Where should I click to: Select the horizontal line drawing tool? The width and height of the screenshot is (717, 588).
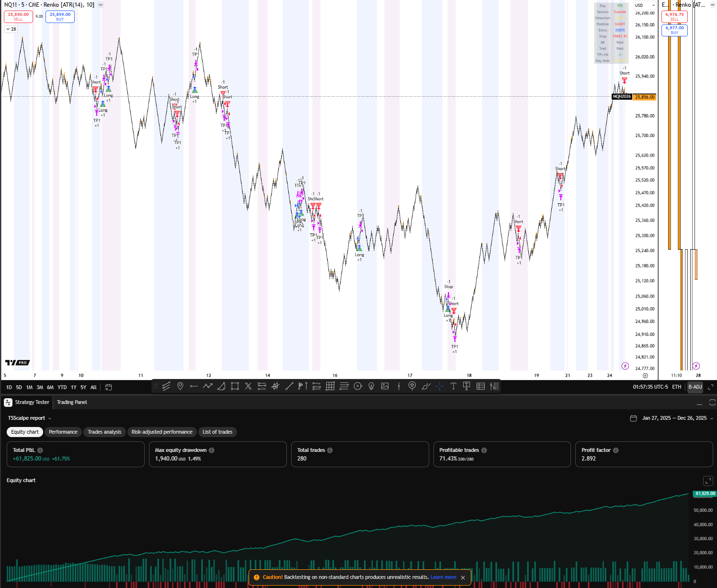pos(194,386)
